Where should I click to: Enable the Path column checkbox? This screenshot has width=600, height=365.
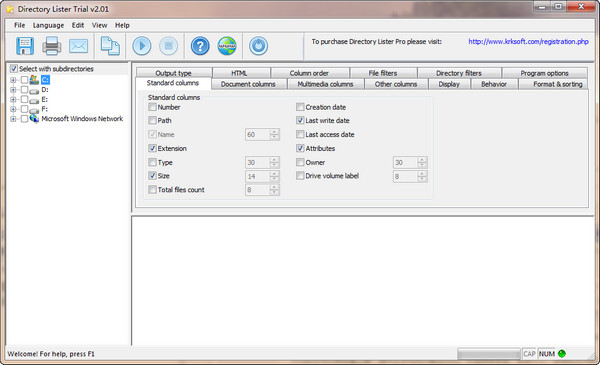(x=152, y=121)
